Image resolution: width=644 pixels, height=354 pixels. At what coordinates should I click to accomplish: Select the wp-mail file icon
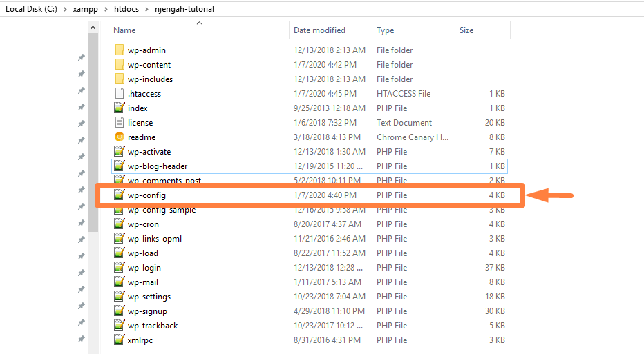point(120,282)
